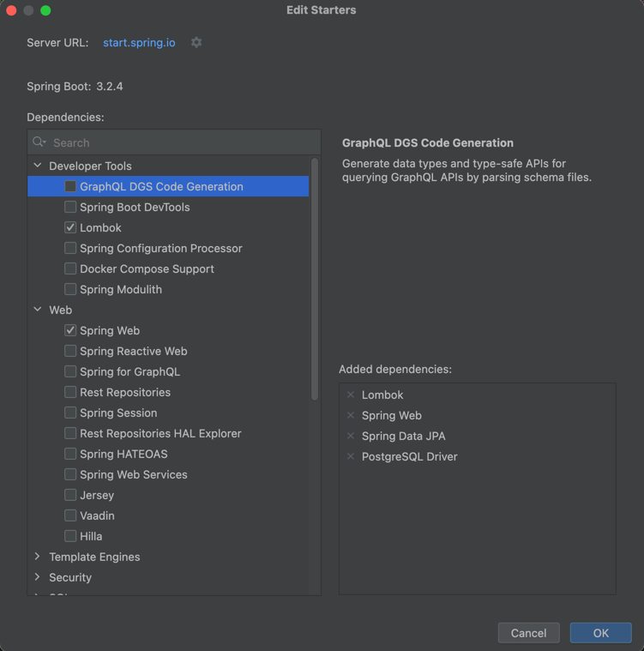Check the Rest Repositories checkbox
644x651 pixels.
coord(70,392)
